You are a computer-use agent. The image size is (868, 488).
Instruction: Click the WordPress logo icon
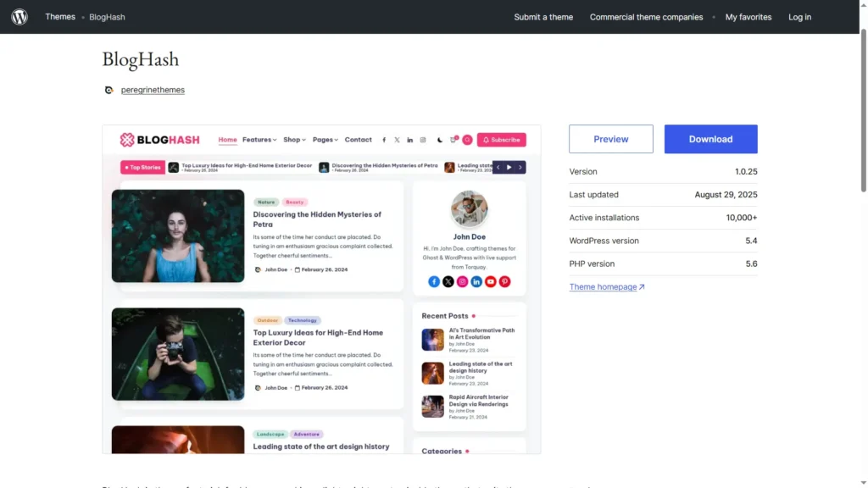click(x=19, y=17)
